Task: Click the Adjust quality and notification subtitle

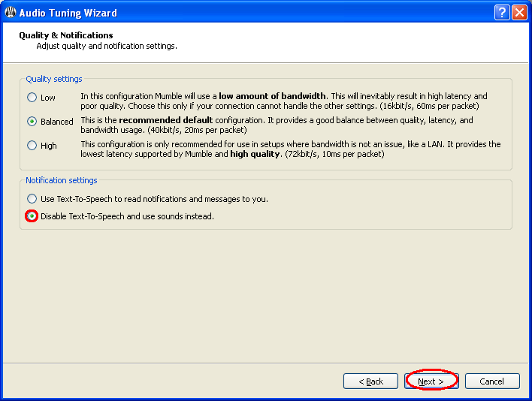Action: [x=107, y=46]
